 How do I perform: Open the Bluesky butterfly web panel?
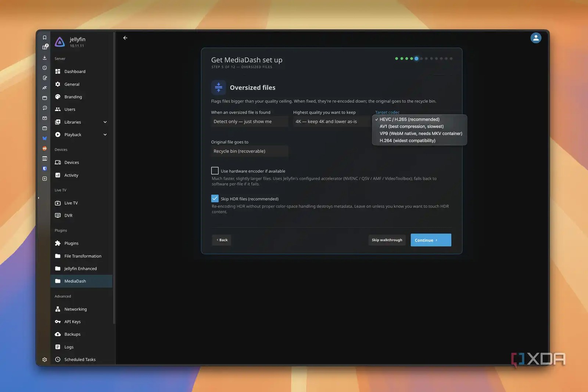click(x=44, y=138)
